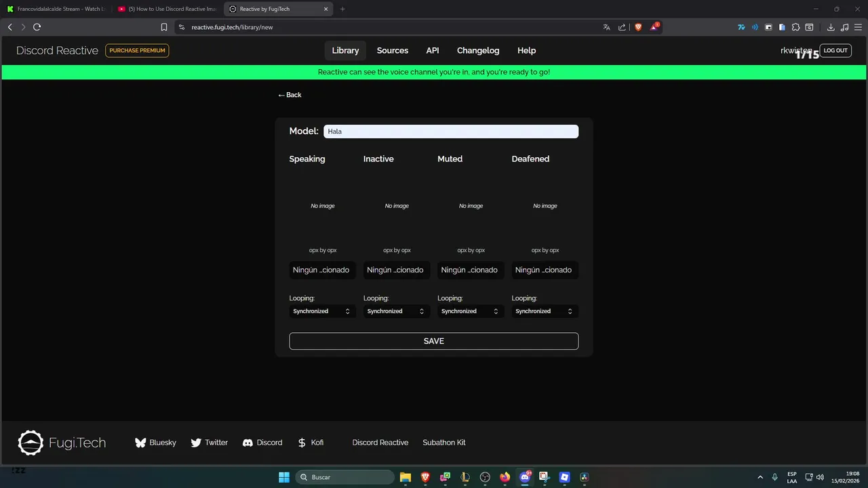This screenshot has height=488, width=868.
Task: Open the media control music note icon
Action: click(844, 27)
